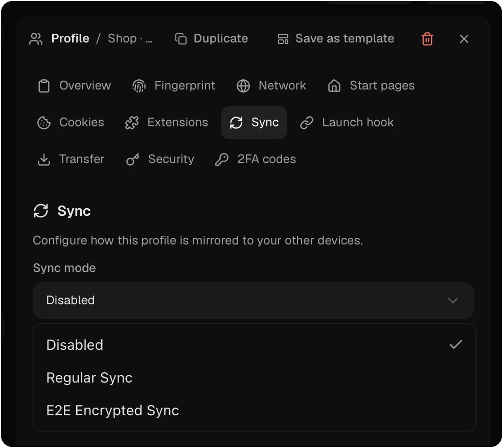
Task: Switch to the Launch hook tab
Action: pos(347,123)
